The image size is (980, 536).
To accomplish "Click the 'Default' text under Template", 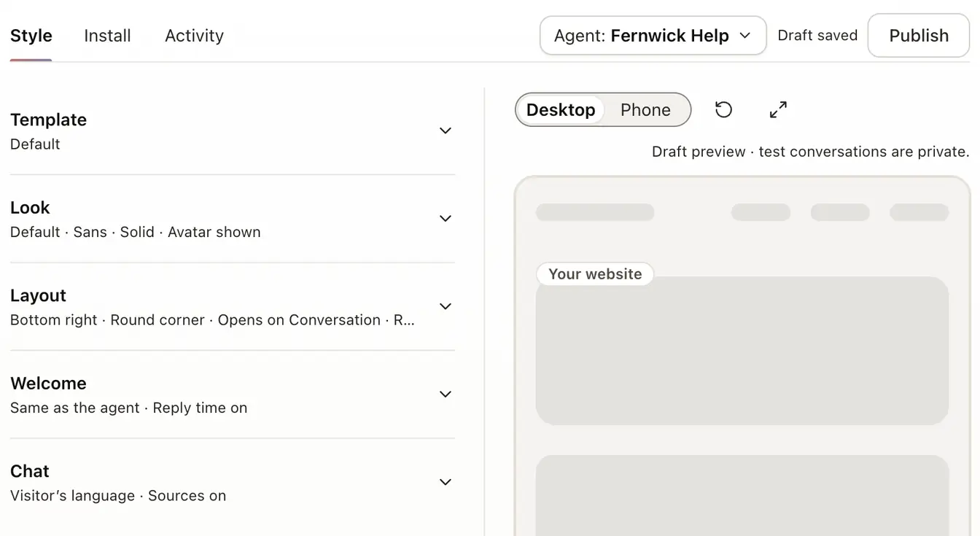I will (35, 144).
